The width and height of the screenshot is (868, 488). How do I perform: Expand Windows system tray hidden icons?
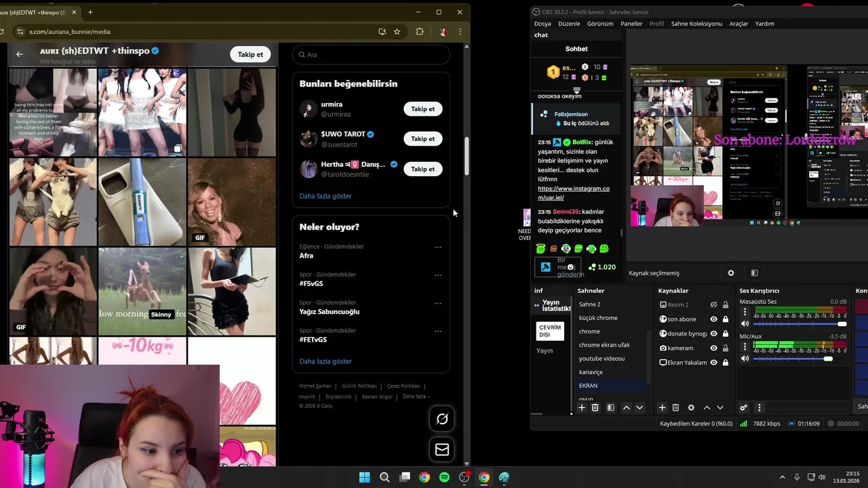(x=782, y=477)
